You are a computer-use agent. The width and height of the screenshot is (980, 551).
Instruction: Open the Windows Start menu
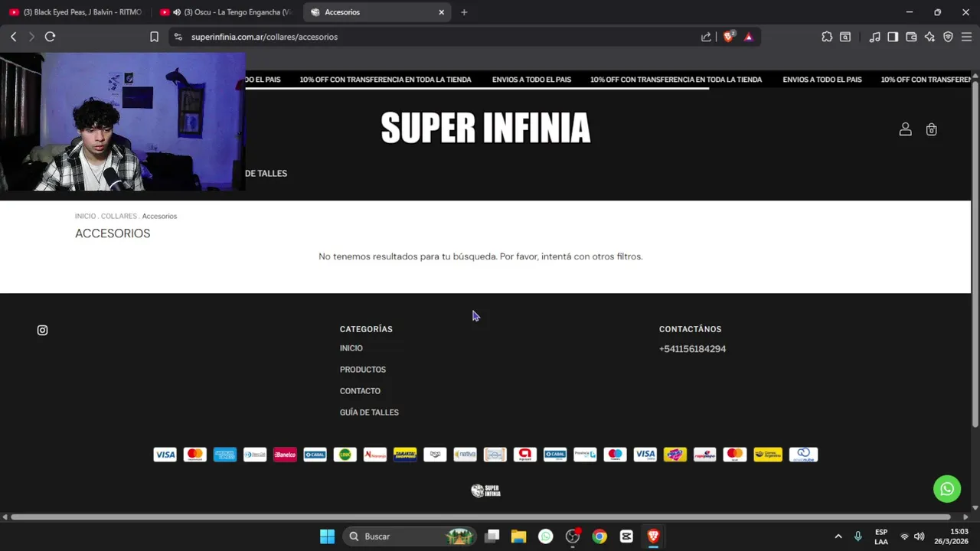[327, 536]
